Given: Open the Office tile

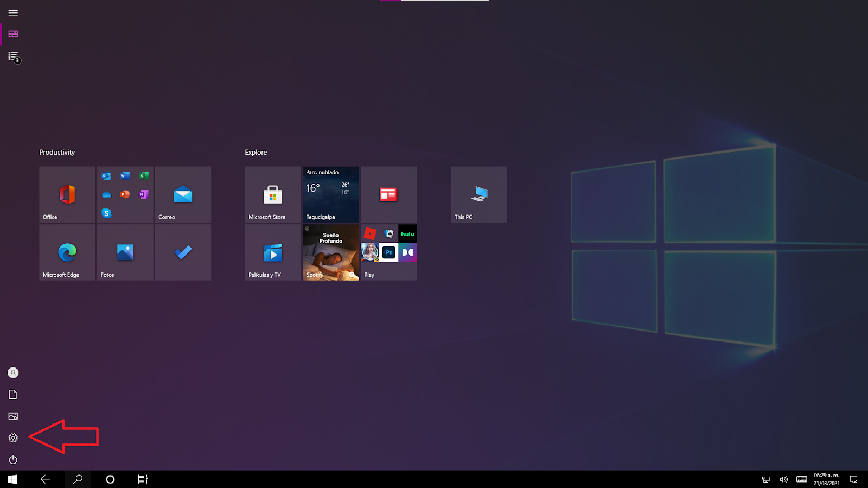Looking at the screenshot, I should point(67,194).
